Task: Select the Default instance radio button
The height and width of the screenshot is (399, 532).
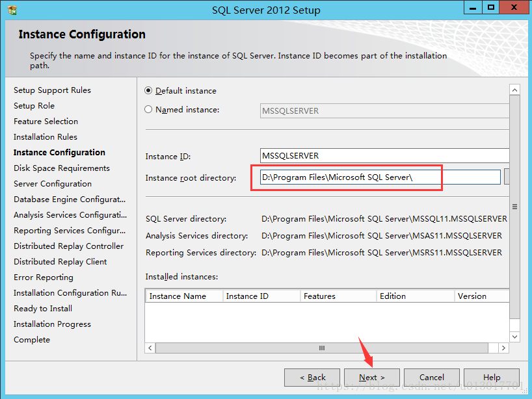Action: [x=148, y=91]
